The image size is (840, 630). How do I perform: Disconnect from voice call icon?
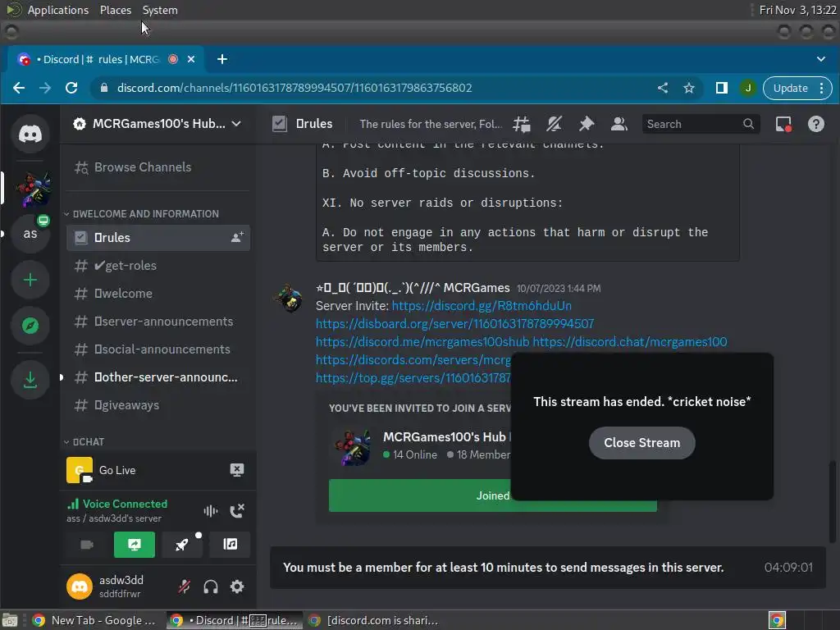(x=237, y=510)
